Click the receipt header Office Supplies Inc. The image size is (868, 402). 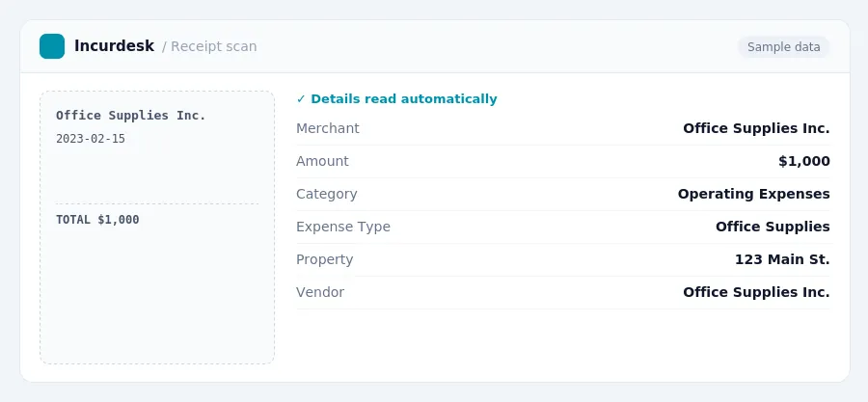(130, 116)
